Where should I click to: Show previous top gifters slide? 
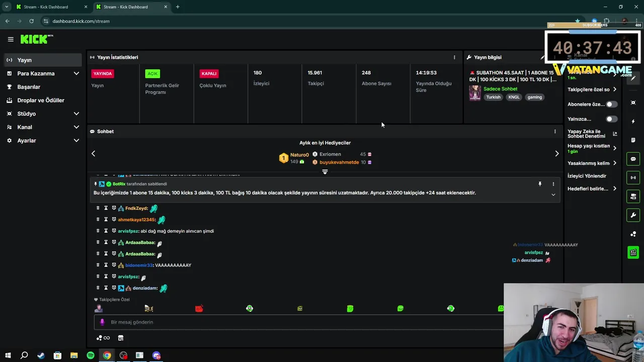93,153
